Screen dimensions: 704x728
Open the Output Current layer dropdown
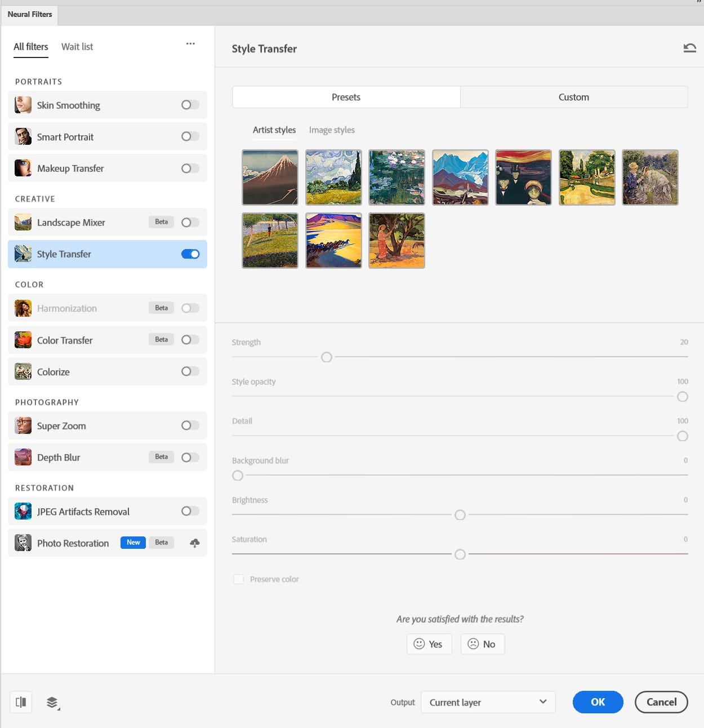point(488,702)
